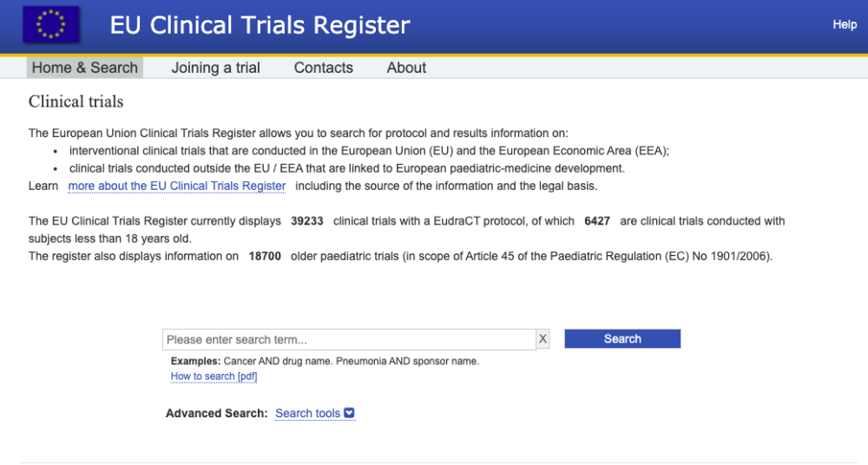The image size is (868, 465).
Task: Click the 18700 older paediatric trials count
Action: 265,256
